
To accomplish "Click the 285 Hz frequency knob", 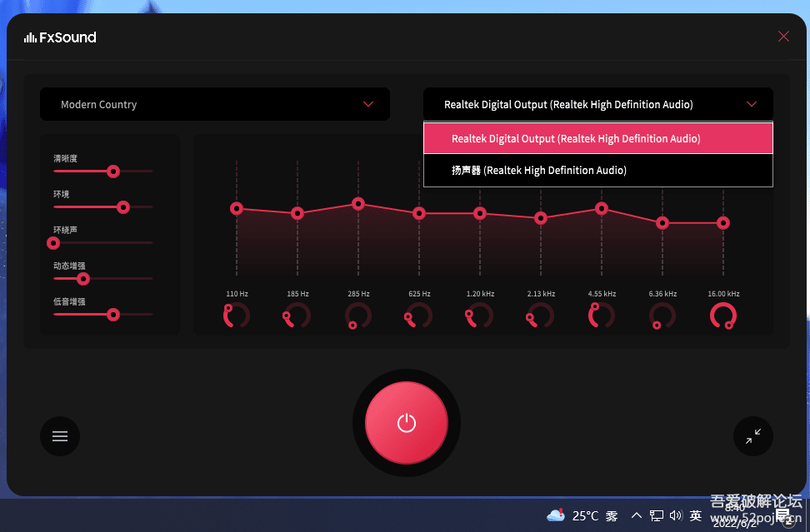I will tap(358, 316).
